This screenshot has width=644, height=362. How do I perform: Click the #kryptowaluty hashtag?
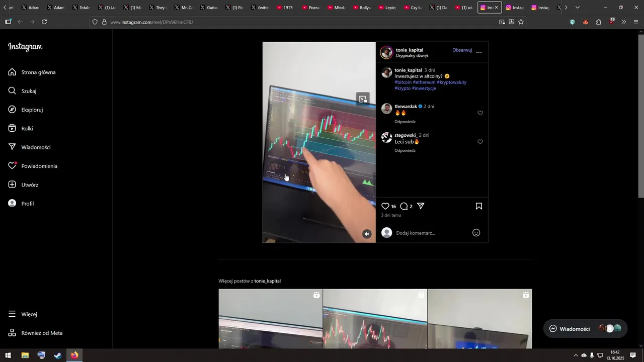[x=452, y=82]
